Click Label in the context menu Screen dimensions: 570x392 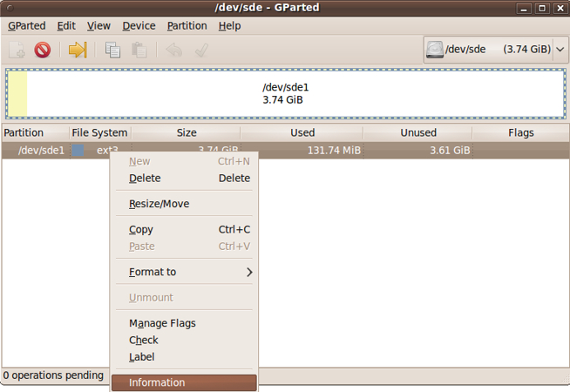141,357
